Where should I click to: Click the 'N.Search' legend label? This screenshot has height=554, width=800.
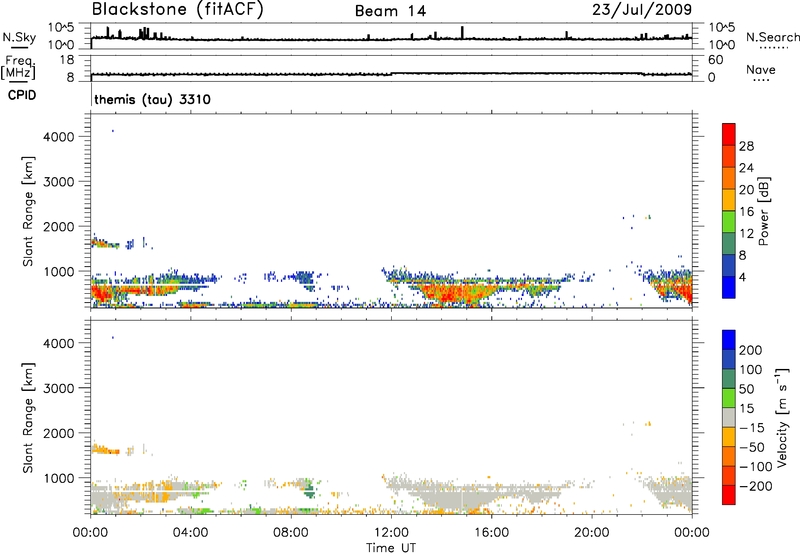[772, 37]
